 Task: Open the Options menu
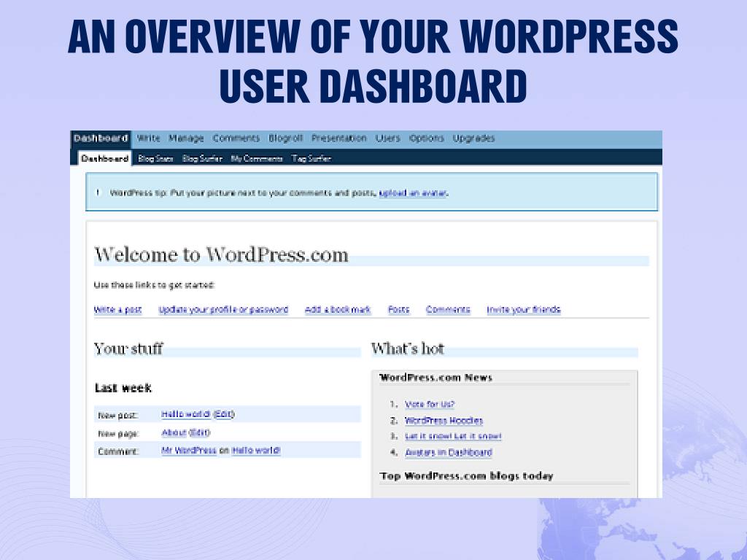coord(426,139)
